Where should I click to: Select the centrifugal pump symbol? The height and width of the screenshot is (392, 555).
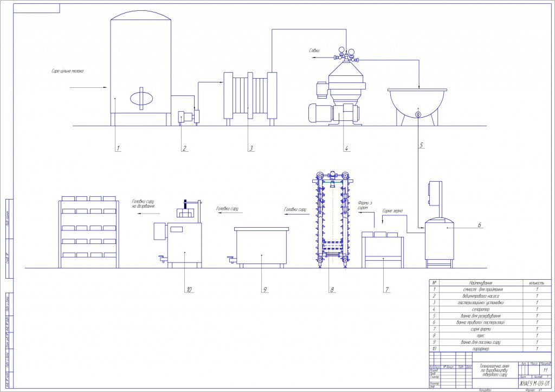(189, 117)
